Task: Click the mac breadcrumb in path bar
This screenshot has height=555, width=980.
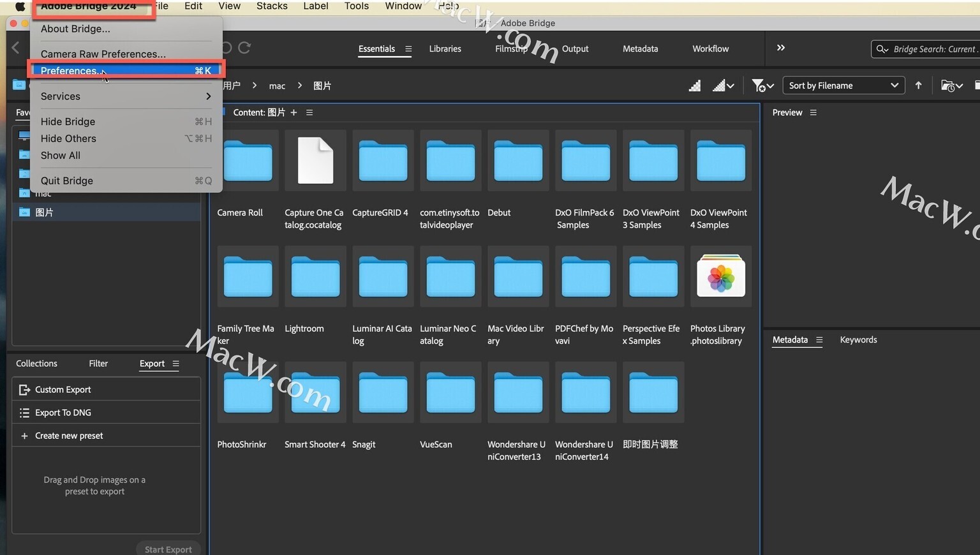Action: [277, 85]
